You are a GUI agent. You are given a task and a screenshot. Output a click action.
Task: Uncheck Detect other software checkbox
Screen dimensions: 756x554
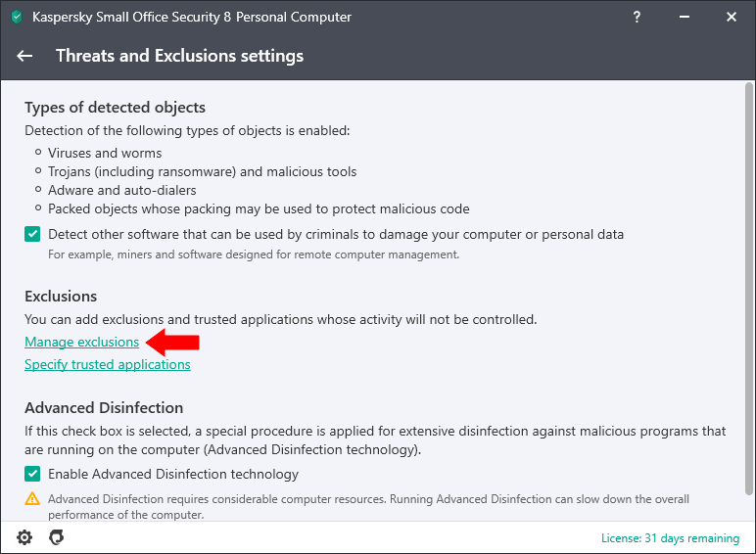[32, 234]
